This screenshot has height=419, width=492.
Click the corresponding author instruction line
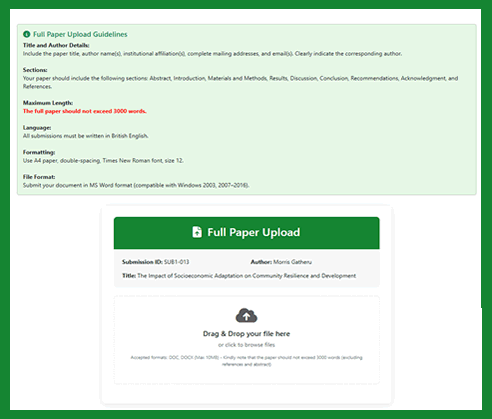pyautogui.click(x=212, y=53)
